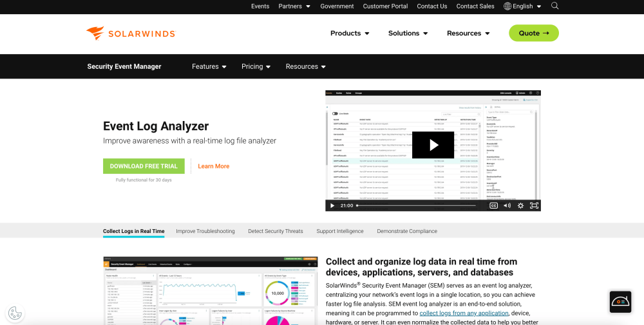Open cookie preferences icon
Screen dimensions: 644x325
15,313
